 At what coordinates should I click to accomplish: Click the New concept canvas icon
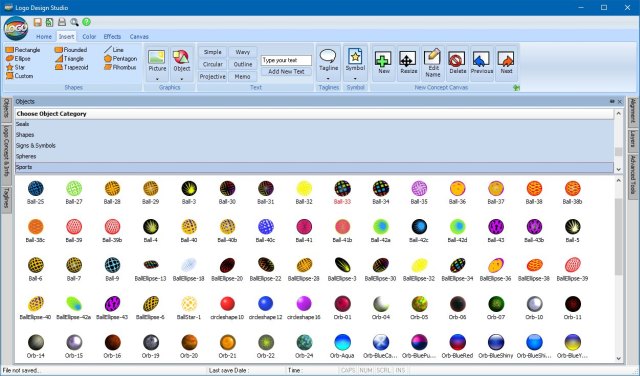pyautogui.click(x=383, y=60)
